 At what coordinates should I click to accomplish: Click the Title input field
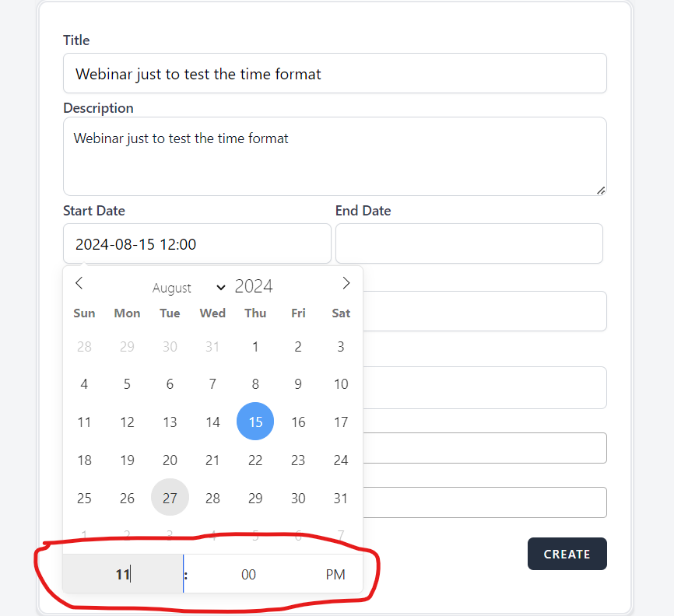coord(335,73)
